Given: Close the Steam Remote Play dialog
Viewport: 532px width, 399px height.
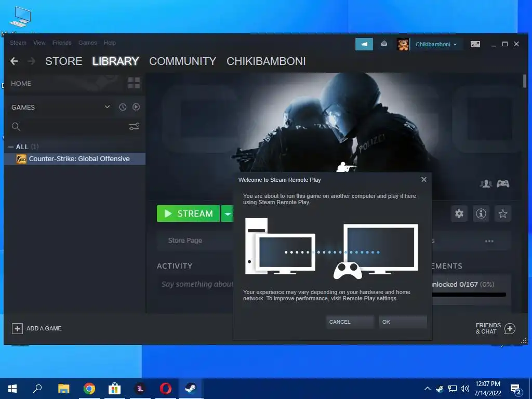Looking at the screenshot, I should 424,179.
